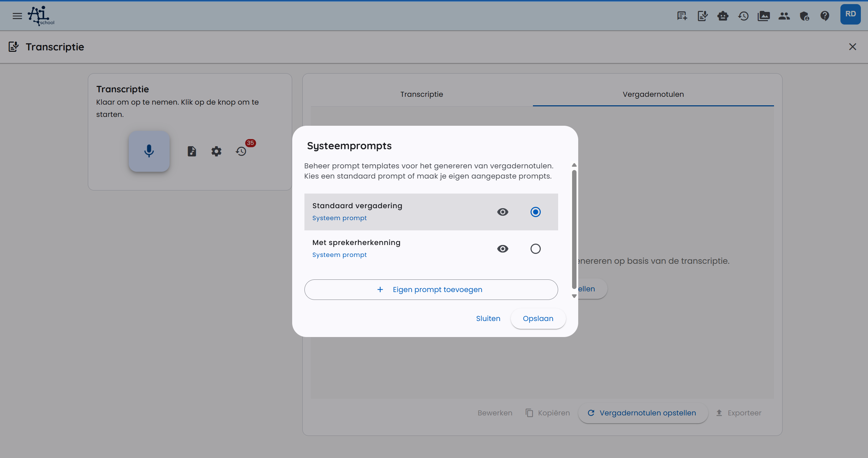Screen dimensions: 868x458
Task: Switch to the Vergadernotulen tab
Action: (653, 94)
